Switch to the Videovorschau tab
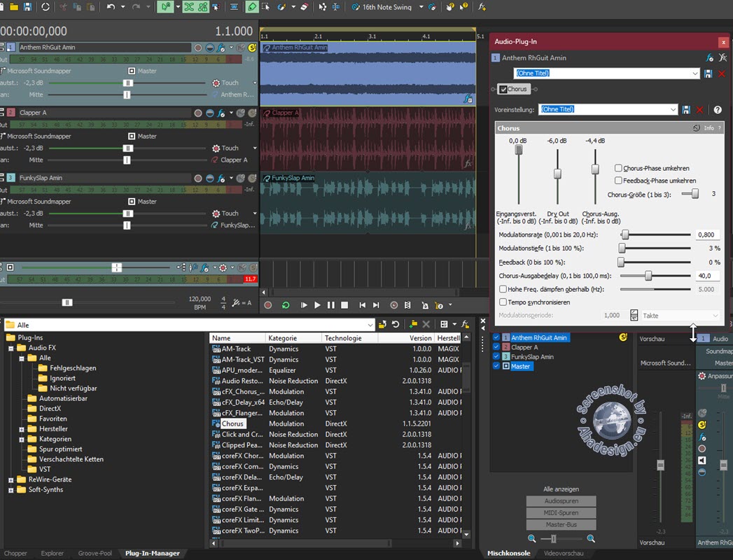733x560 pixels. coord(564,553)
